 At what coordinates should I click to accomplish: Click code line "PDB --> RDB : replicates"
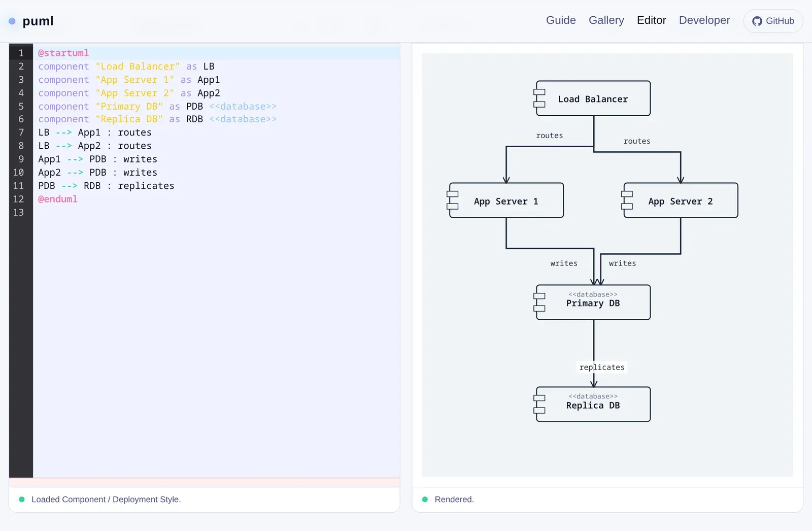(x=106, y=186)
